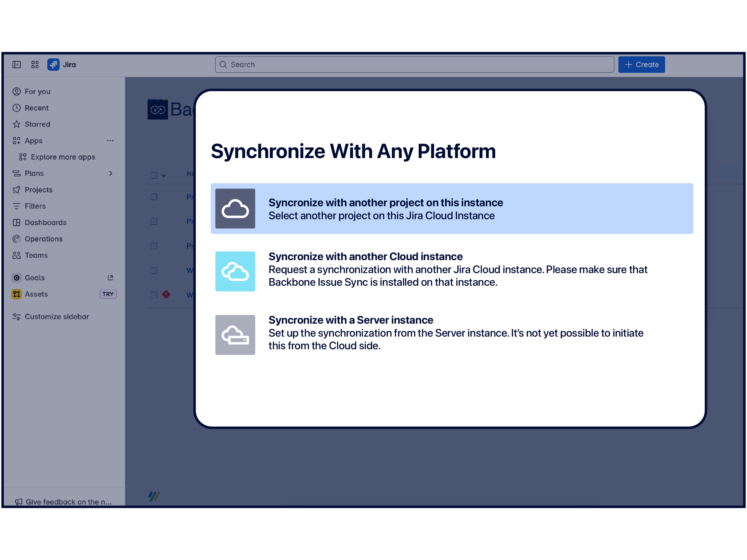Open the app switcher grid icon
747x560 pixels.
point(35,64)
